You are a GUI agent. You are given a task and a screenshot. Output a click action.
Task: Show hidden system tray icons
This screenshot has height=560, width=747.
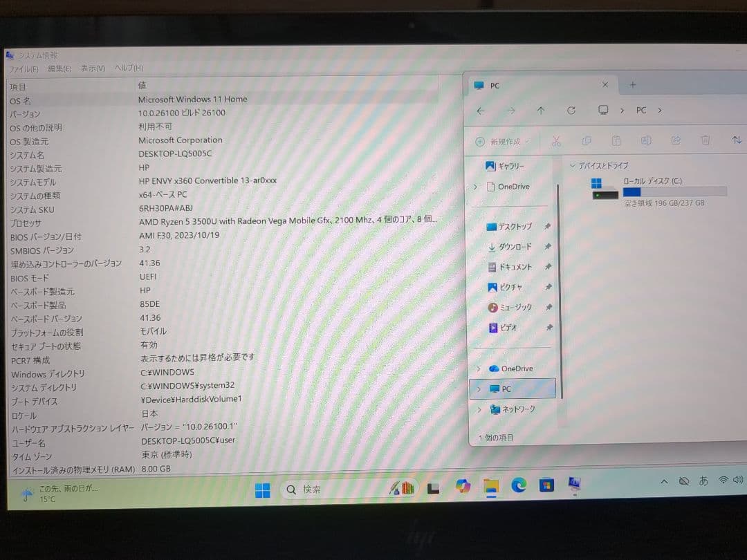point(664,481)
